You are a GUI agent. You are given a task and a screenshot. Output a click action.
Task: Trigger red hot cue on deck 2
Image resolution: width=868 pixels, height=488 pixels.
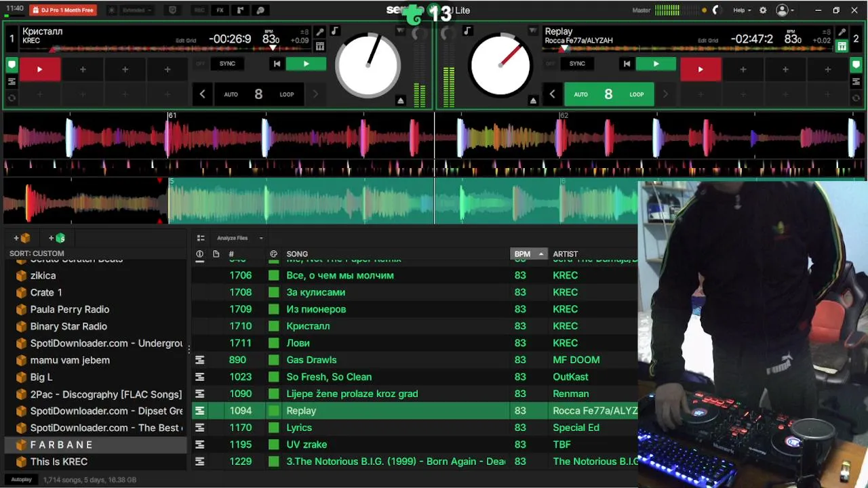[701, 69]
